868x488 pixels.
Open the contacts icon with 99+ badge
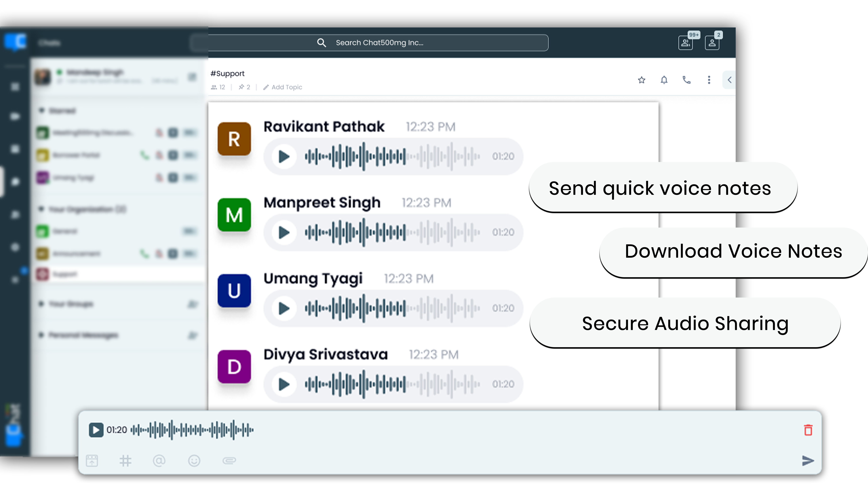(x=686, y=43)
